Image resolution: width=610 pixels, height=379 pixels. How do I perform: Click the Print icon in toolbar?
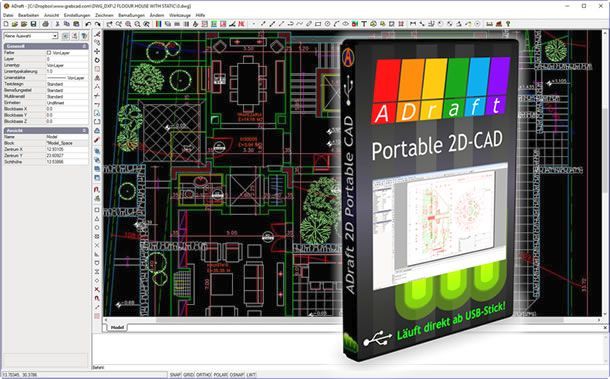[x=46, y=24]
